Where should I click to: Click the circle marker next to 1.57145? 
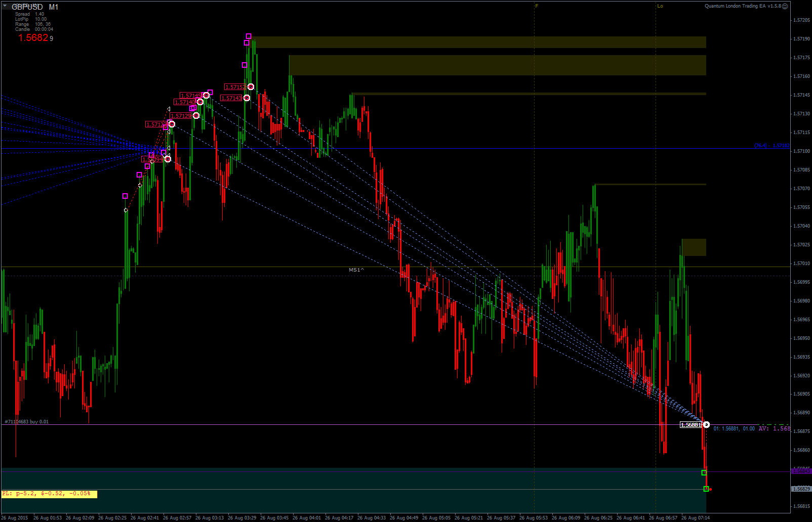[x=206, y=96]
